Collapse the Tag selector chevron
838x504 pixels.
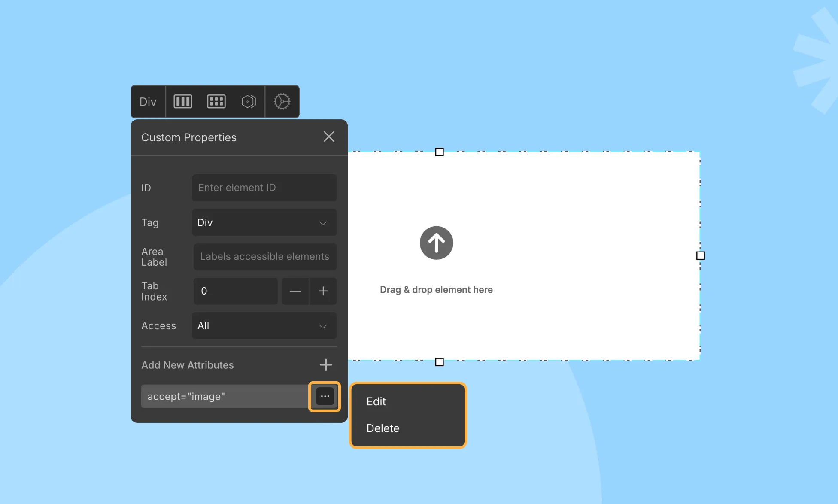323,223
